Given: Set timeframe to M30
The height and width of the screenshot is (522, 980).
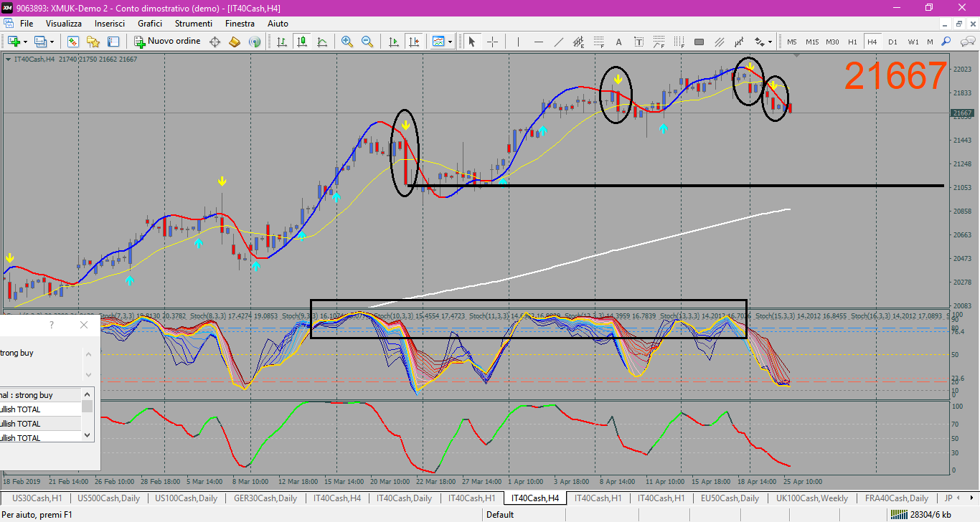Looking at the screenshot, I should click(832, 42).
